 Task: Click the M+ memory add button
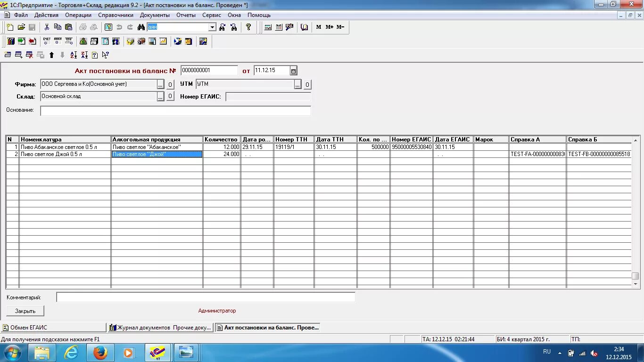[330, 27]
